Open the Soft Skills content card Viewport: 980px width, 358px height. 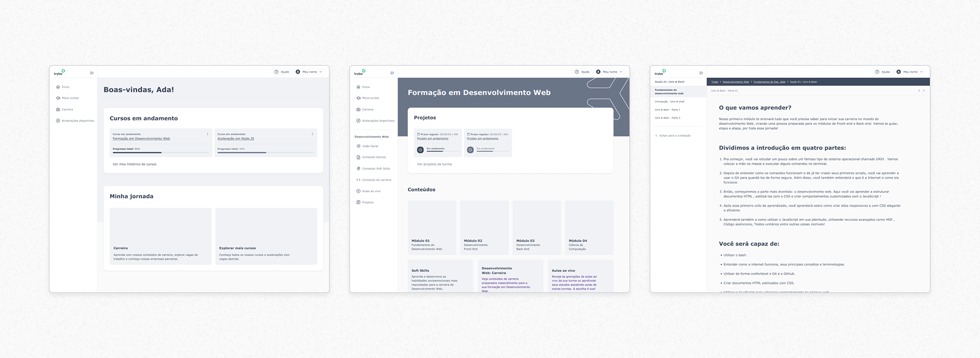point(440,276)
